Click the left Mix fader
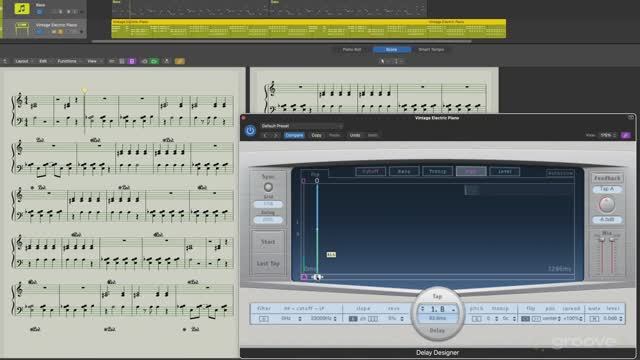 [602, 240]
